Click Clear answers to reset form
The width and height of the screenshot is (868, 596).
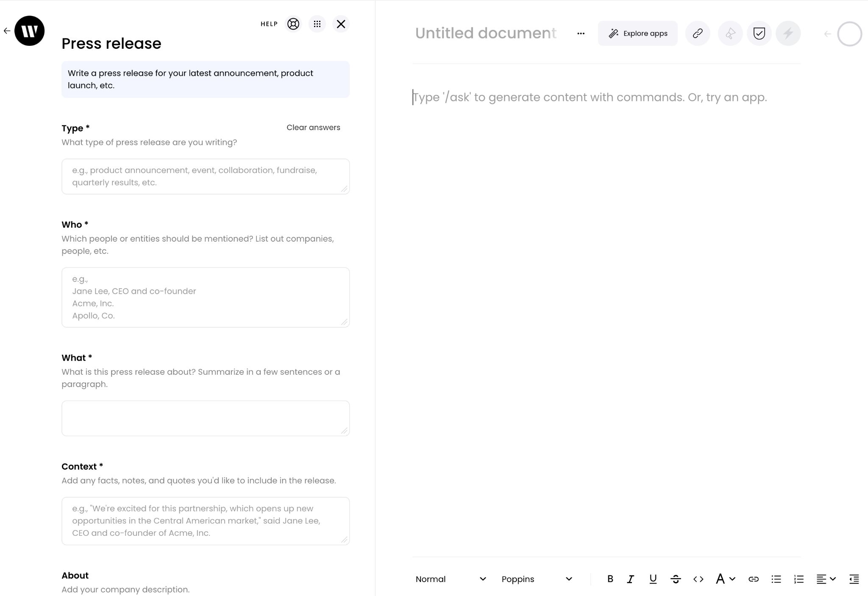point(313,128)
